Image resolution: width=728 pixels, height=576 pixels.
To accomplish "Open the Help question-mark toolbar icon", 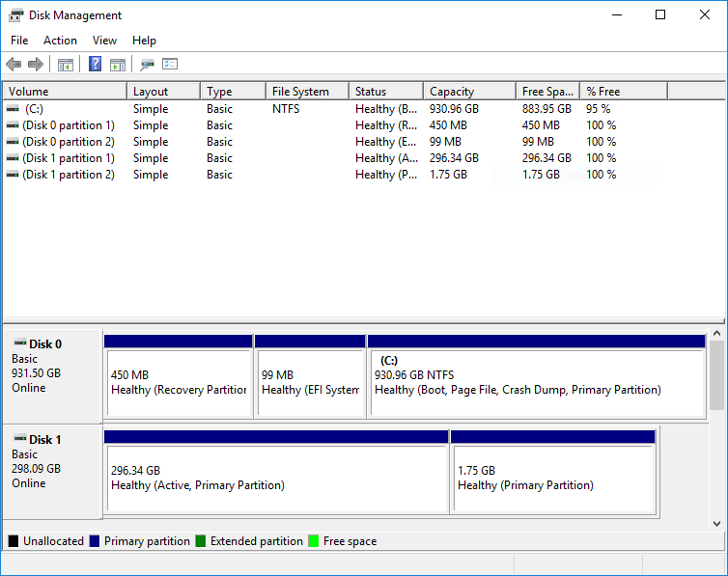I will 96,64.
